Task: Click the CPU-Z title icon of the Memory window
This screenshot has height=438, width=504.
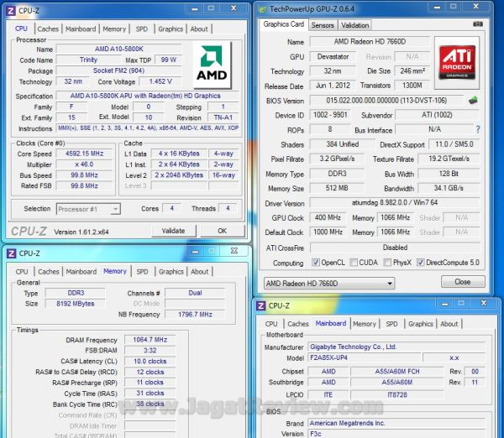Action: 11,253
